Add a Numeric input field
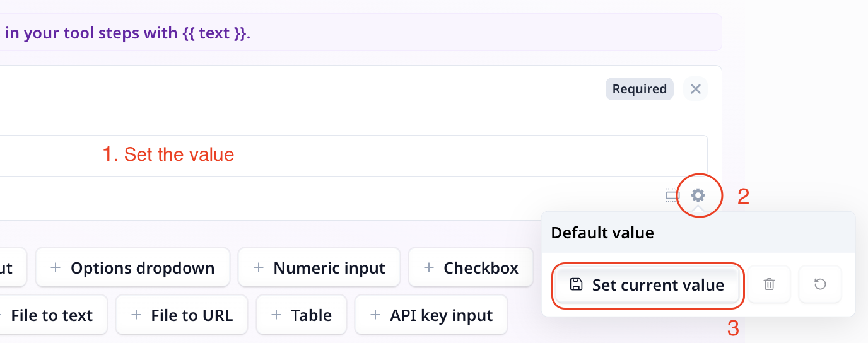 click(x=319, y=268)
